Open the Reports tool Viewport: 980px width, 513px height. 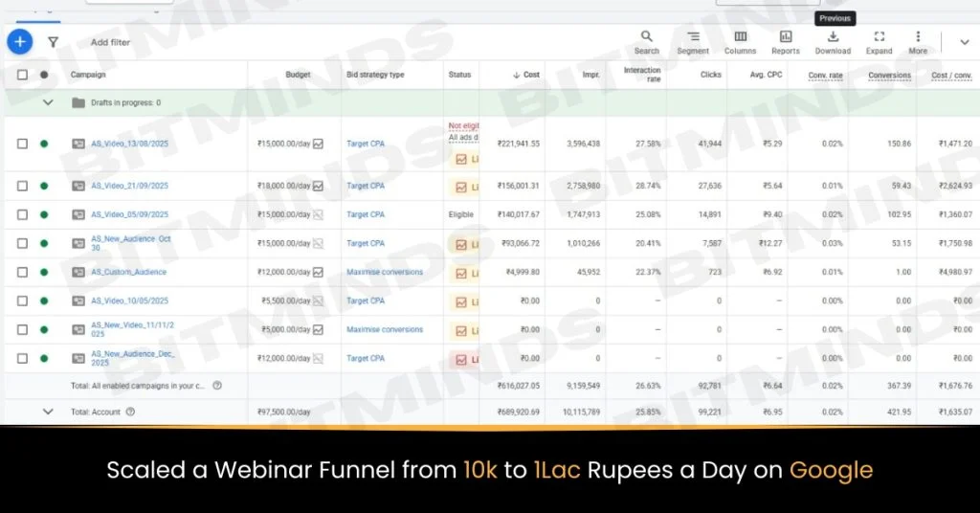(786, 42)
